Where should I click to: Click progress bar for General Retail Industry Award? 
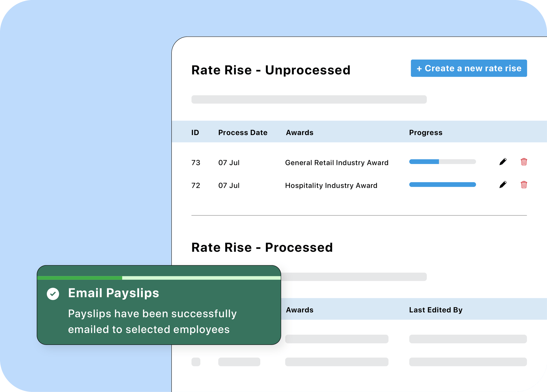point(443,162)
